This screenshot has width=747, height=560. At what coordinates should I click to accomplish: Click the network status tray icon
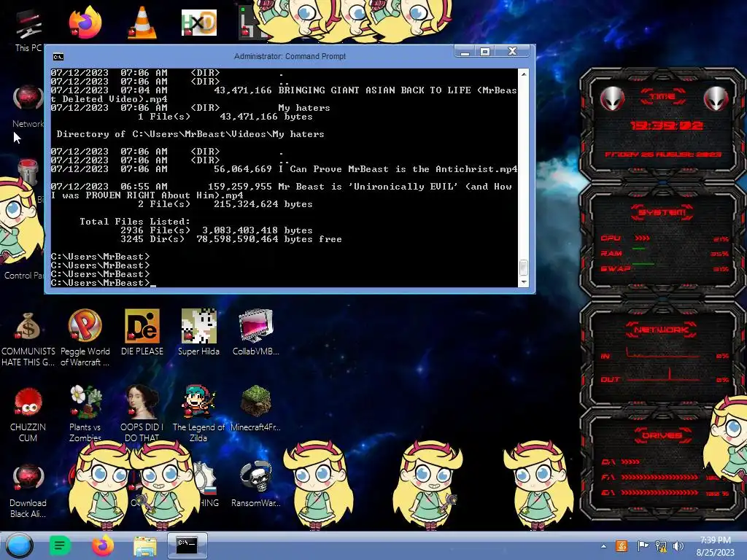(661, 546)
